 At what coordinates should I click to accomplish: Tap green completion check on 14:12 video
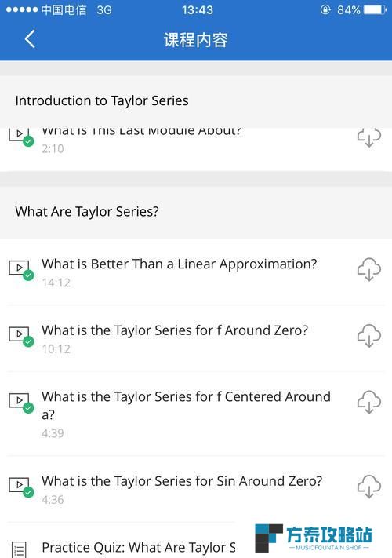tap(28, 275)
